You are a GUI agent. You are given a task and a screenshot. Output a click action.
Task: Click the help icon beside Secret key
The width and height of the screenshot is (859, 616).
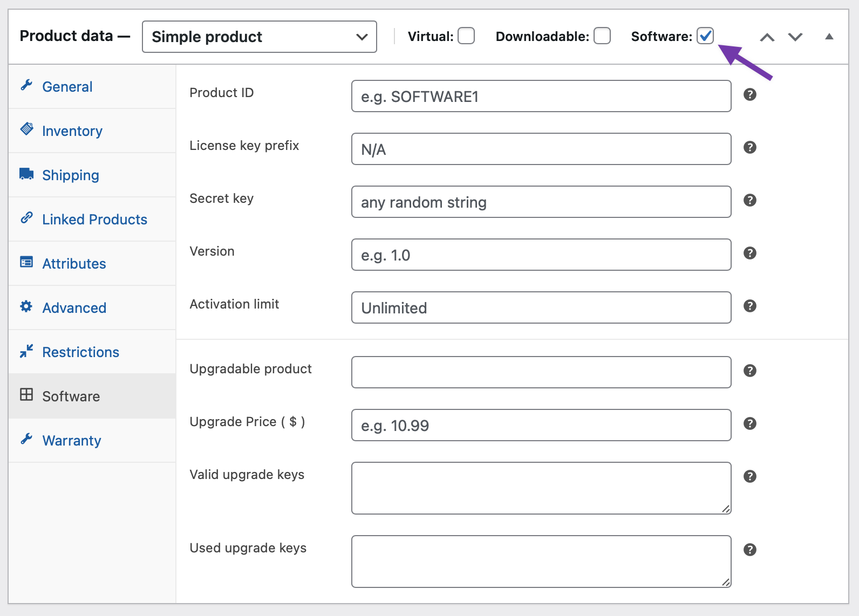point(749,200)
